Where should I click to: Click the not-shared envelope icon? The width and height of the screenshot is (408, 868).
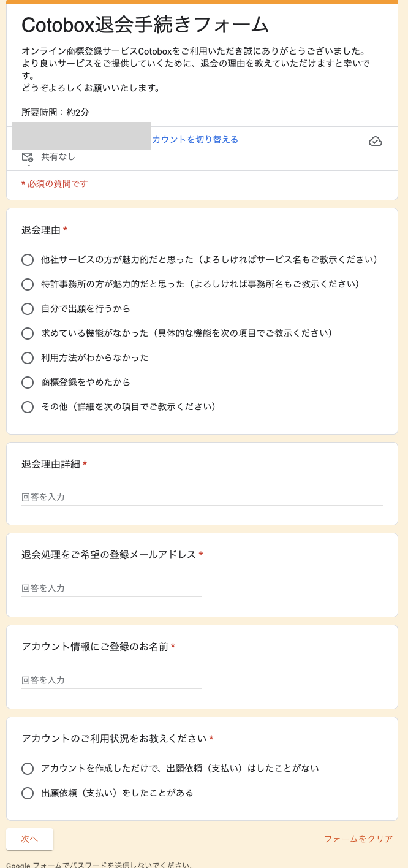pyautogui.click(x=28, y=158)
